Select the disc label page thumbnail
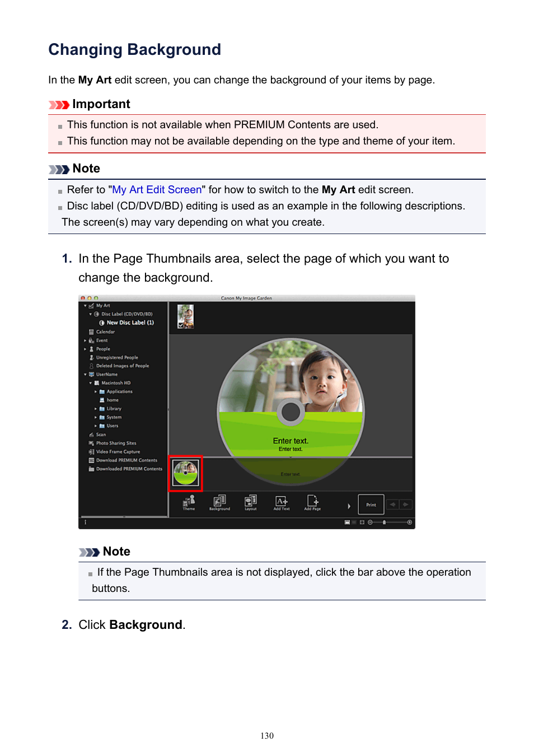Screen dimensions: 534x756 pyautogui.click(x=185, y=473)
